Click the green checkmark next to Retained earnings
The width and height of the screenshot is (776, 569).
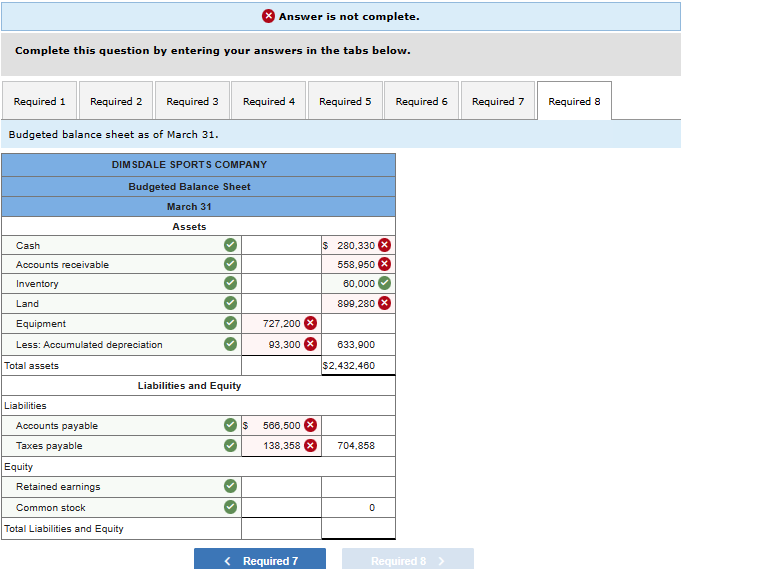(x=230, y=486)
